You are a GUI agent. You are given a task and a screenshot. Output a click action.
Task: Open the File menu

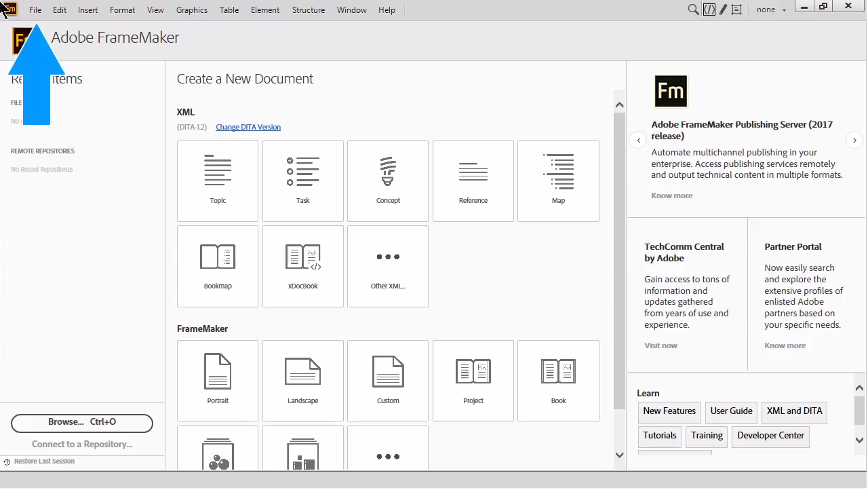tap(35, 10)
